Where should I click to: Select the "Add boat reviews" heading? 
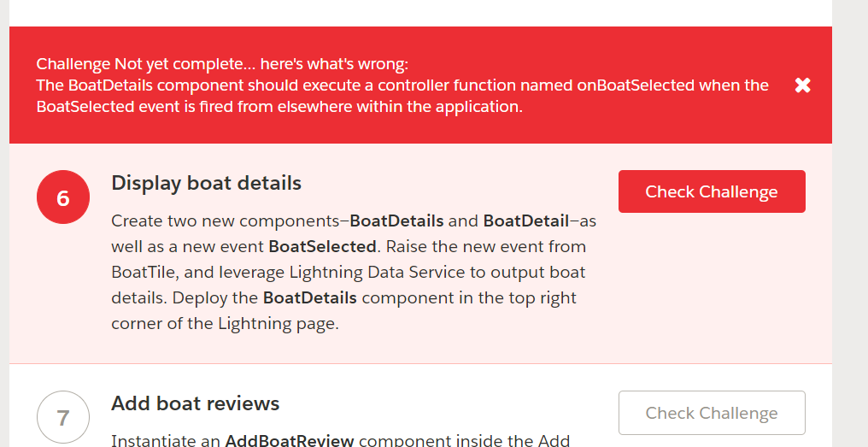pos(195,403)
